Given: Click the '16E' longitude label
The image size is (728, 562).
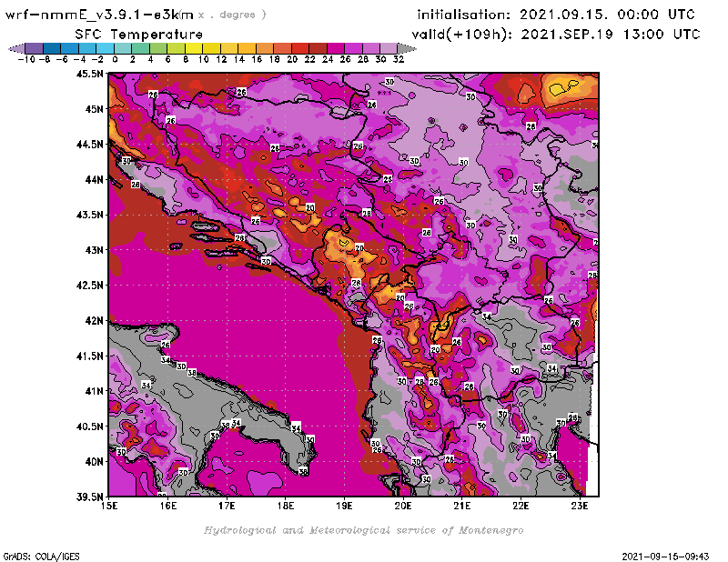Looking at the screenshot, I should click(168, 506).
